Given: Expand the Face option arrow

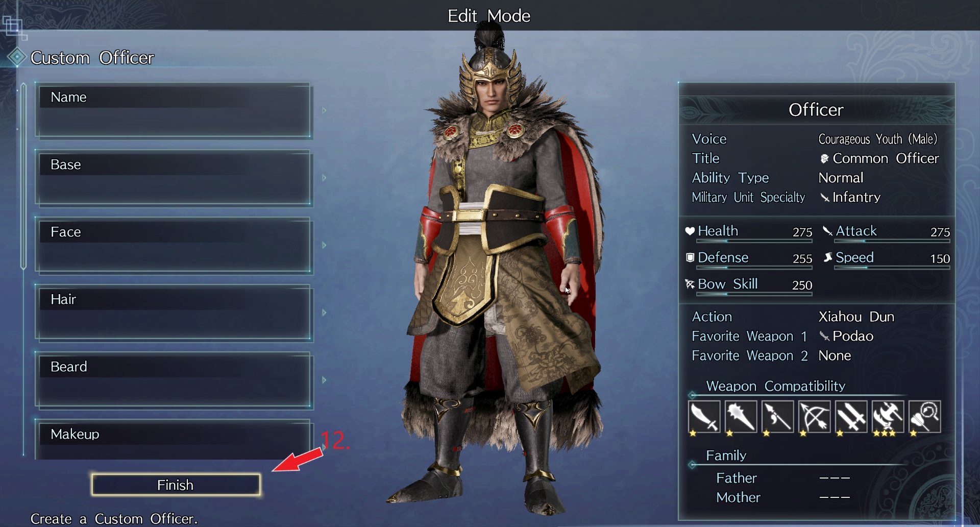Looking at the screenshot, I should [324, 245].
